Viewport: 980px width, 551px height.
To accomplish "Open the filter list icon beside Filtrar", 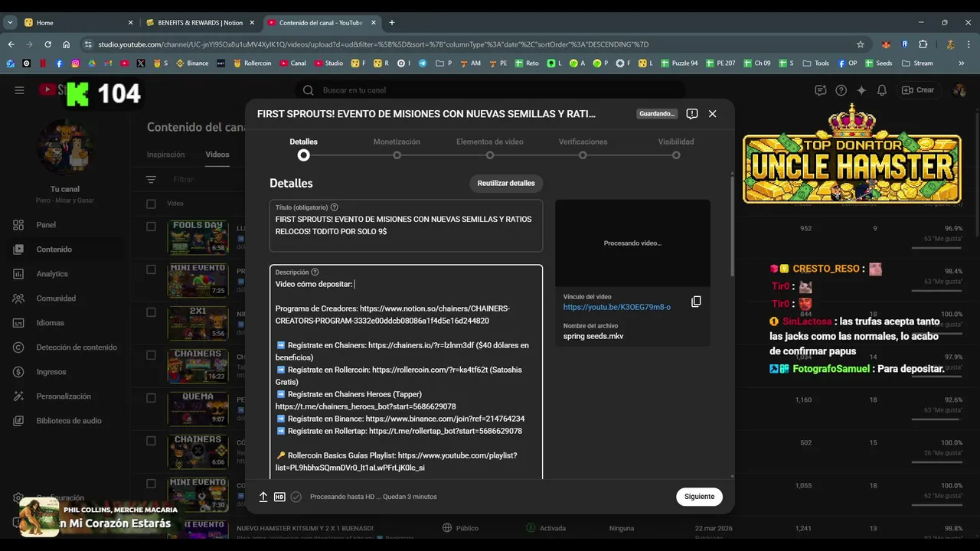I will 151,180.
